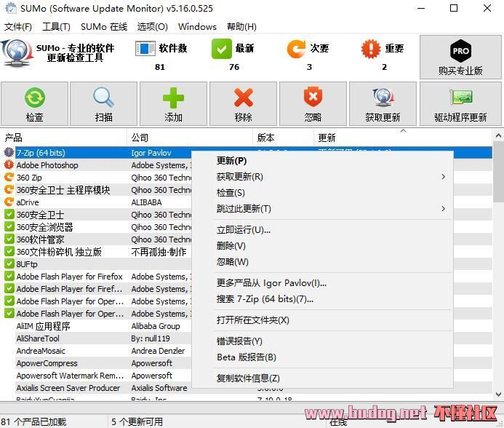Click the 次要 orange arrow icon
This screenshot has height=428, width=504.
[296, 49]
